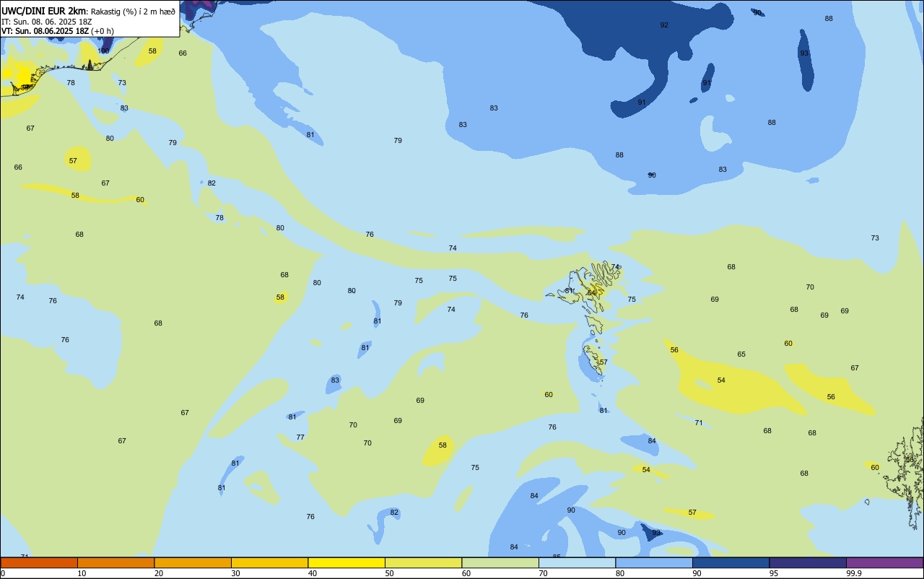Click the '92' humidity value on map

[664, 25]
